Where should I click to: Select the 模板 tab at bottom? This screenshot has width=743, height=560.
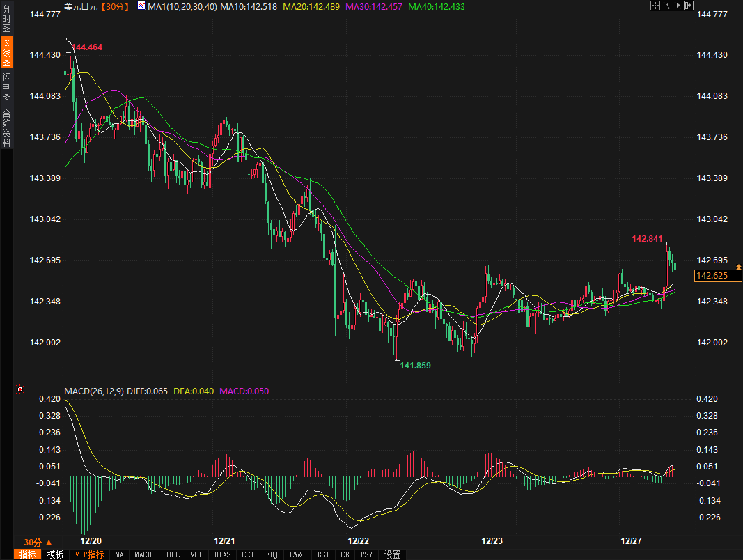click(x=56, y=554)
